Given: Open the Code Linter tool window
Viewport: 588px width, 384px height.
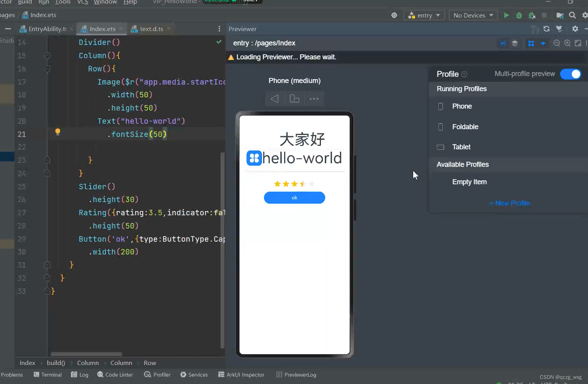Looking at the screenshot, I should point(115,375).
